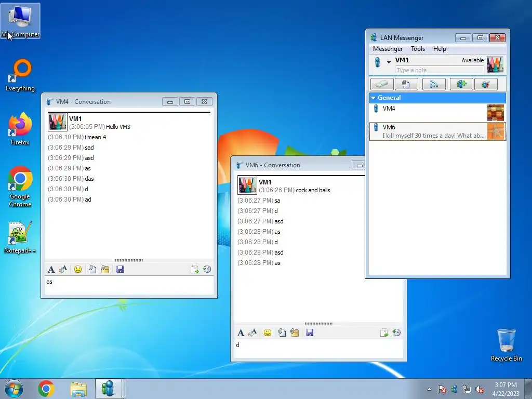Click the start conversation button in LAN Messenger
This screenshot has width=532, height=399.
382,84
